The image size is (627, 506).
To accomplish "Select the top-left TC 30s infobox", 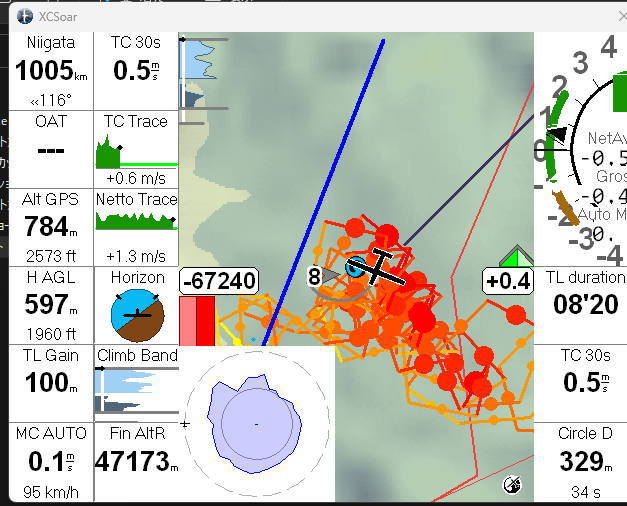I will pos(136,71).
